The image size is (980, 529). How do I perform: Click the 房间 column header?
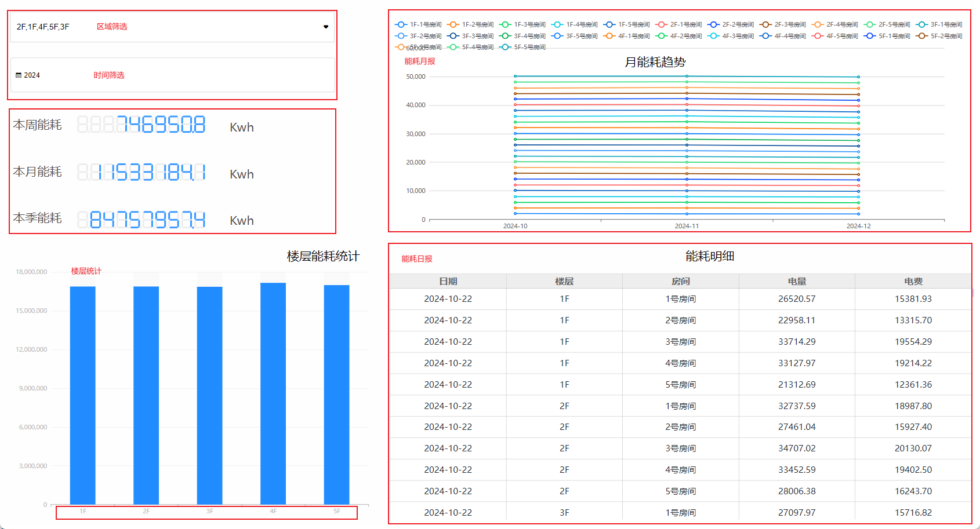[x=680, y=281]
